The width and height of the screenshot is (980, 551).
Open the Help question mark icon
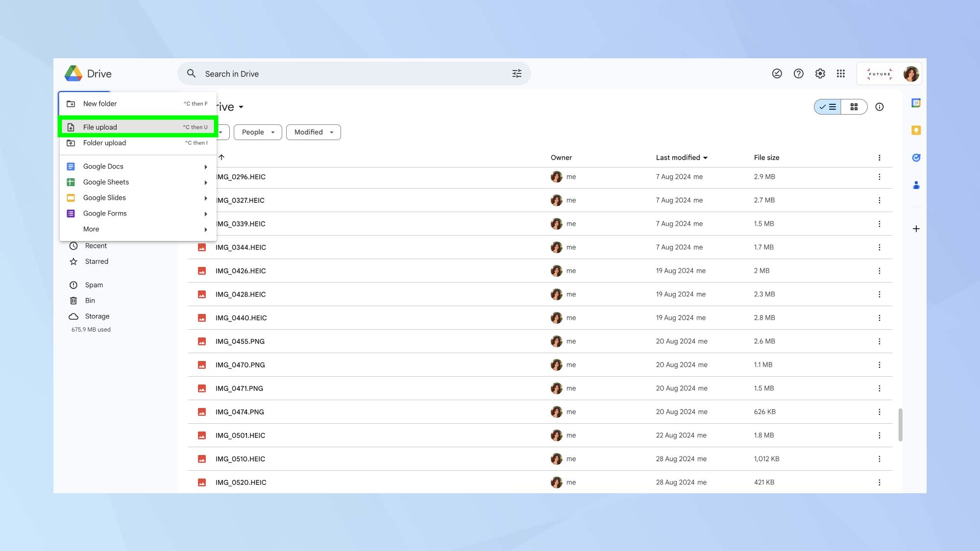pyautogui.click(x=798, y=73)
